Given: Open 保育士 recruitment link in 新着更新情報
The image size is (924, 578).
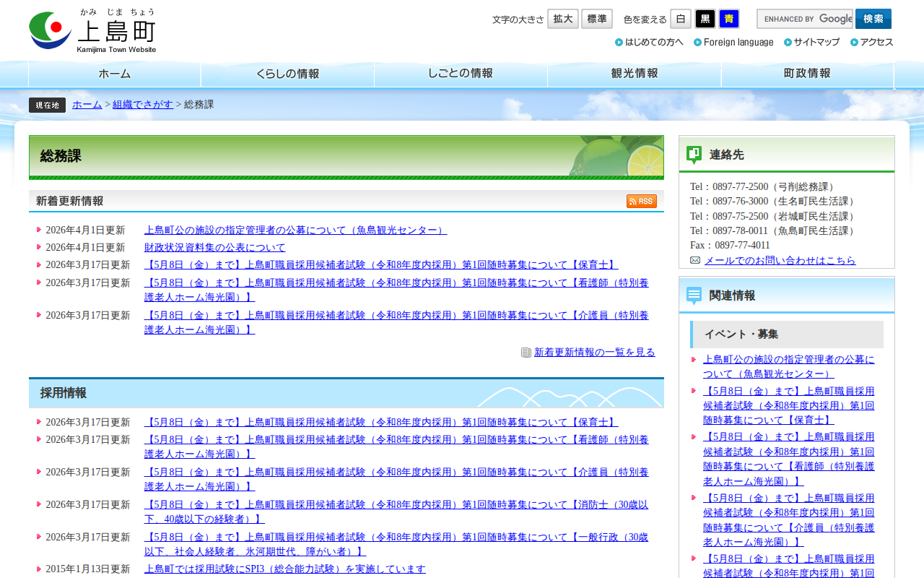Looking at the screenshot, I should 381,265.
